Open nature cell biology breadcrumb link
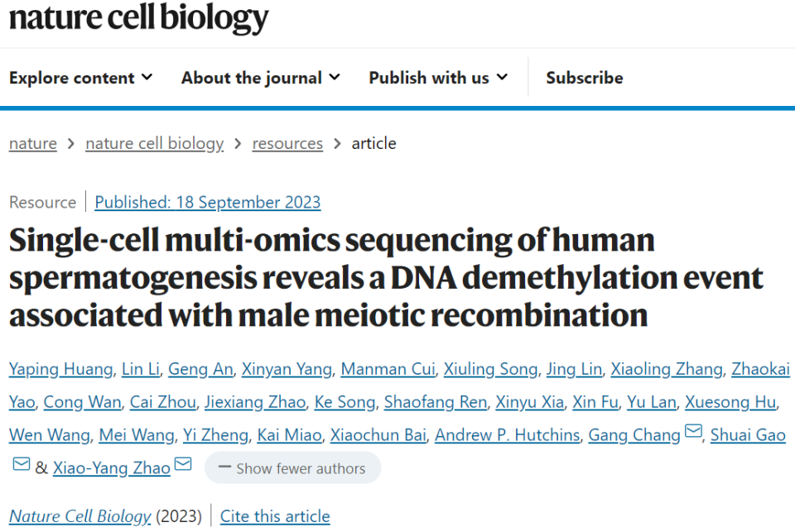Image resolution: width=795 pixels, height=532 pixels. [154, 143]
